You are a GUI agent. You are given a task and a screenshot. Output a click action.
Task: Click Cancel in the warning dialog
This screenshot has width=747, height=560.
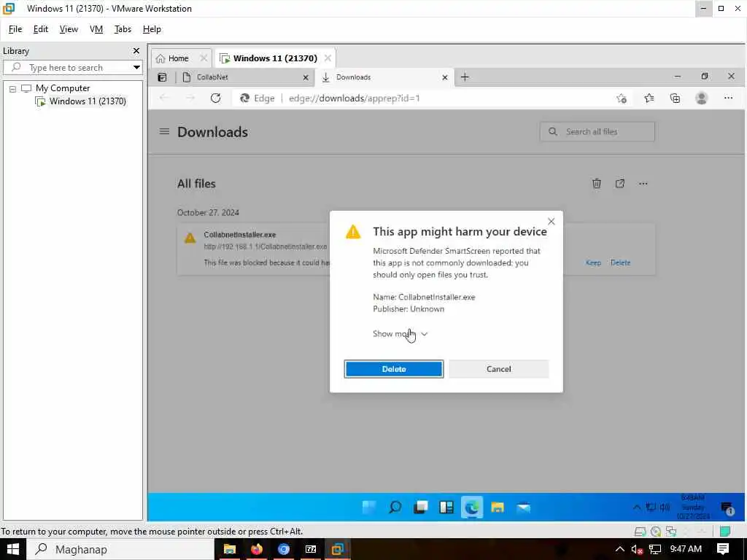tap(498, 369)
